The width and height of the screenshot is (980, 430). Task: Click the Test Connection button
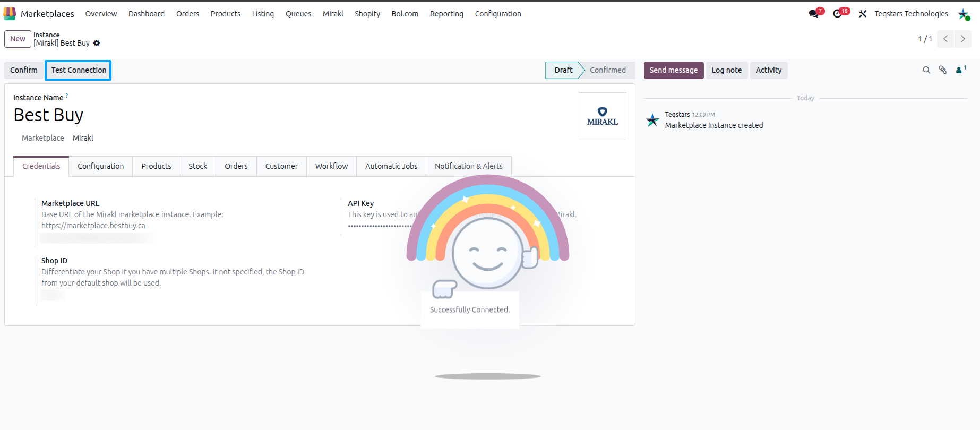[79, 70]
